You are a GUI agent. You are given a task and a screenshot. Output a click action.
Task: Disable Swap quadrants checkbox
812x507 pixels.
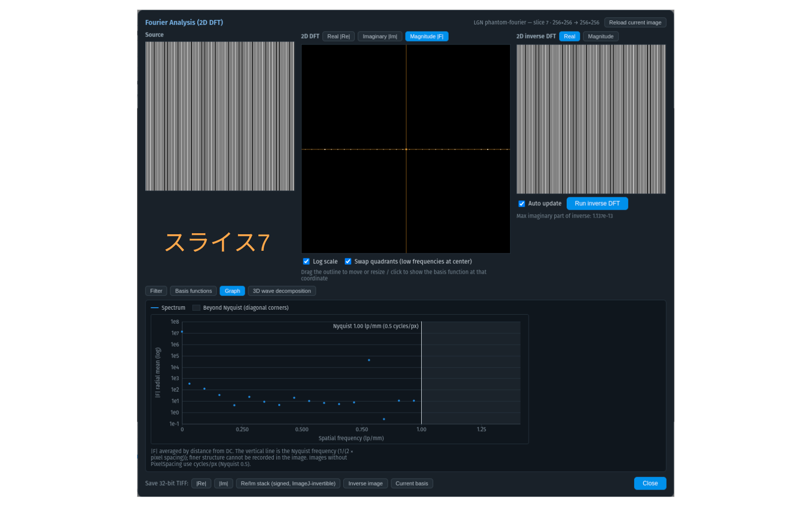[348, 261]
